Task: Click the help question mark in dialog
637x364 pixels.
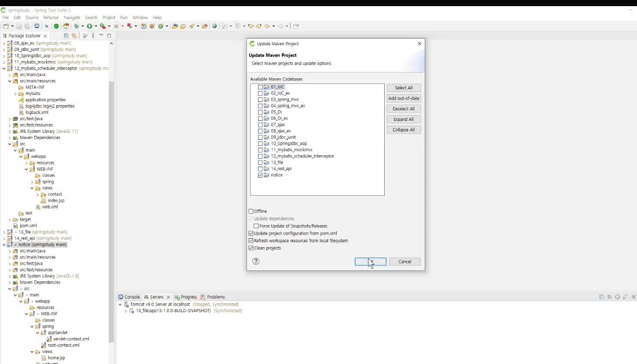Action: point(256,261)
